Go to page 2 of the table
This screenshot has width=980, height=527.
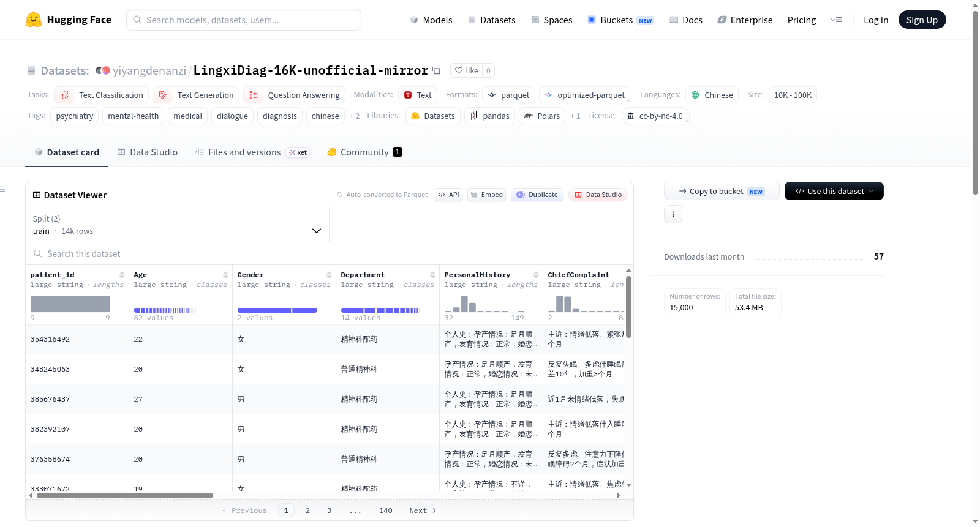(x=307, y=510)
